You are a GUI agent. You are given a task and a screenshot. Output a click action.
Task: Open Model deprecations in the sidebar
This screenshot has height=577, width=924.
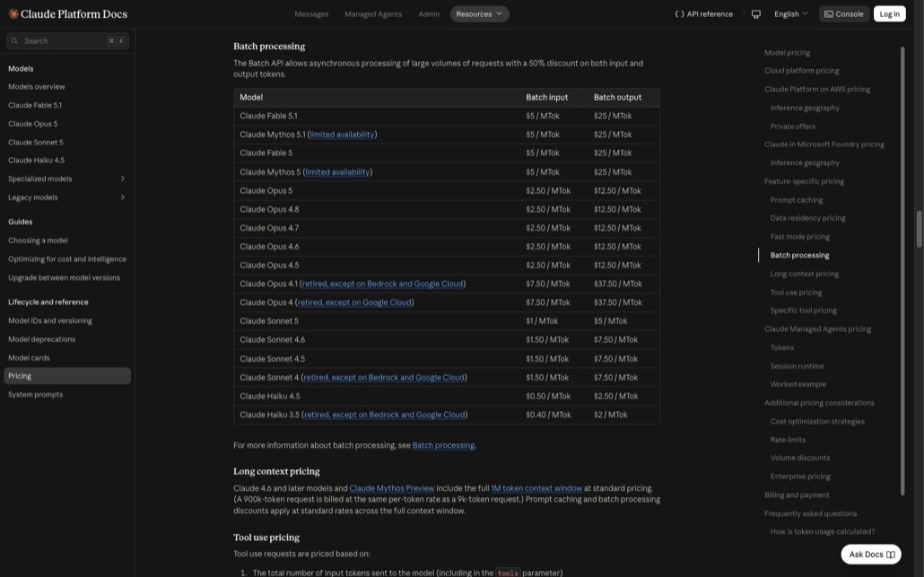[x=42, y=339]
